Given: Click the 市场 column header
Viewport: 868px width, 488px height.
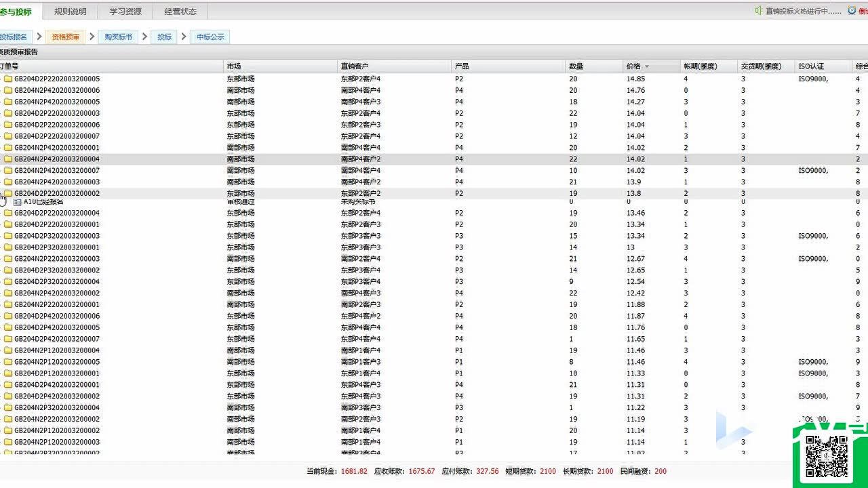Looking at the screenshot, I should pyautogui.click(x=234, y=66).
